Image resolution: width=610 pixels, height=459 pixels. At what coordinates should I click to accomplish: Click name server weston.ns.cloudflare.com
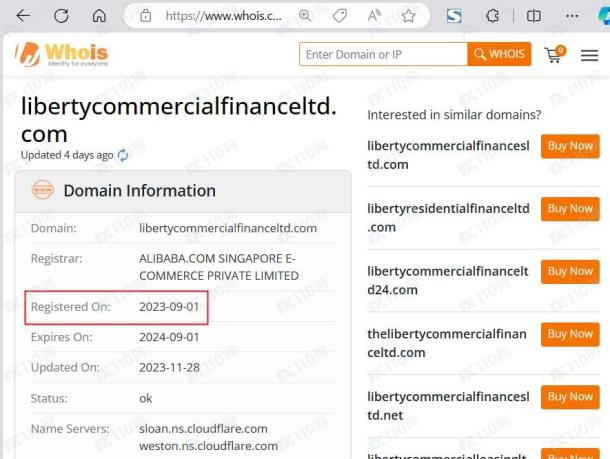pyautogui.click(x=209, y=446)
